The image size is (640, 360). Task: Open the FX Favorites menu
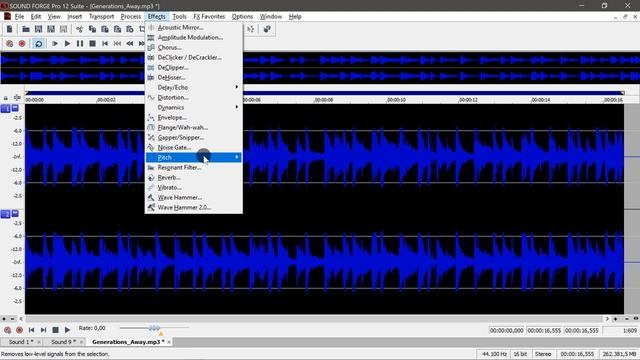(209, 17)
